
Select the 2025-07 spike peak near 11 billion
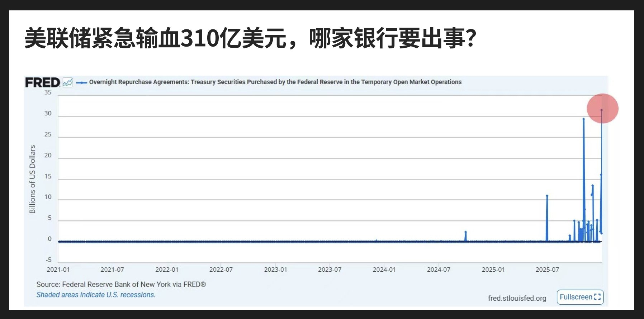(547, 196)
